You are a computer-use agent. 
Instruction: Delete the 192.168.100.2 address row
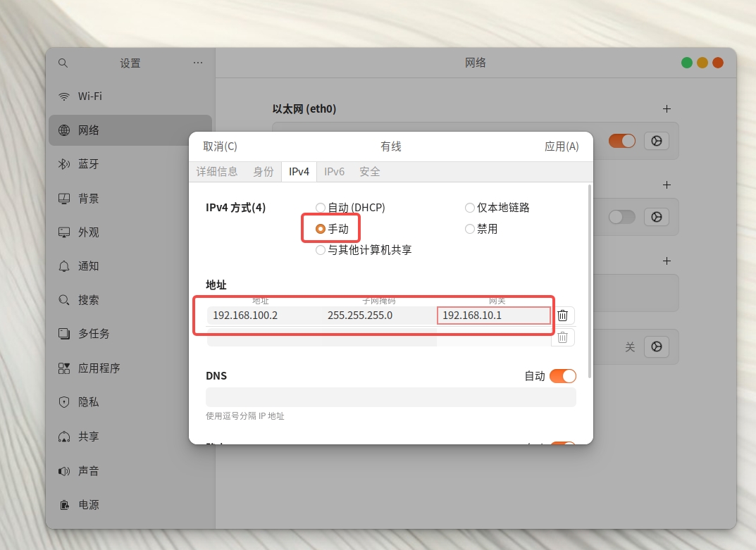tap(563, 315)
